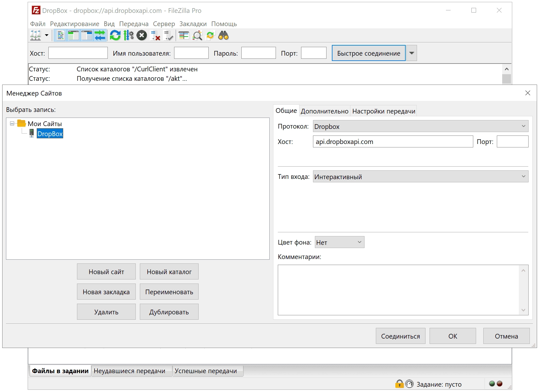The height and width of the screenshot is (392, 538).
Task: Click the Переименовать button
Action: pyautogui.click(x=169, y=292)
